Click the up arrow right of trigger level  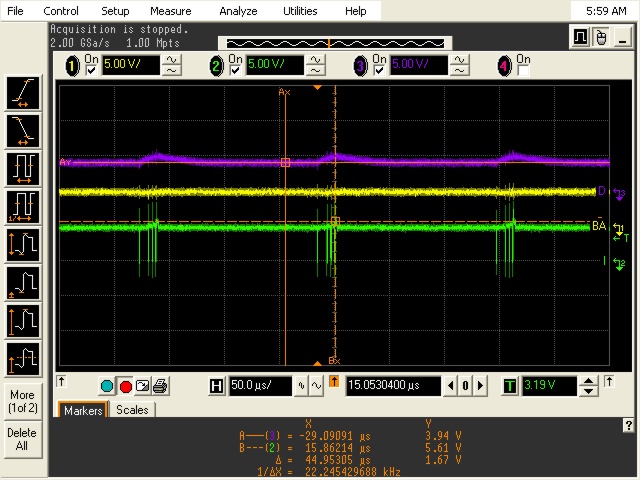point(609,382)
